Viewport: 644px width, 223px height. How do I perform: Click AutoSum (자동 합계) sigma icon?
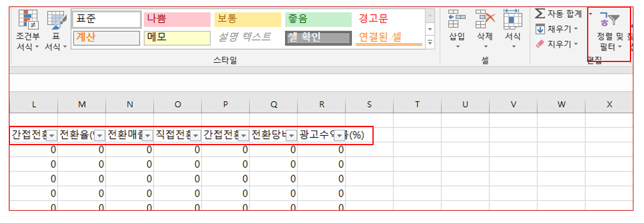pos(540,14)
